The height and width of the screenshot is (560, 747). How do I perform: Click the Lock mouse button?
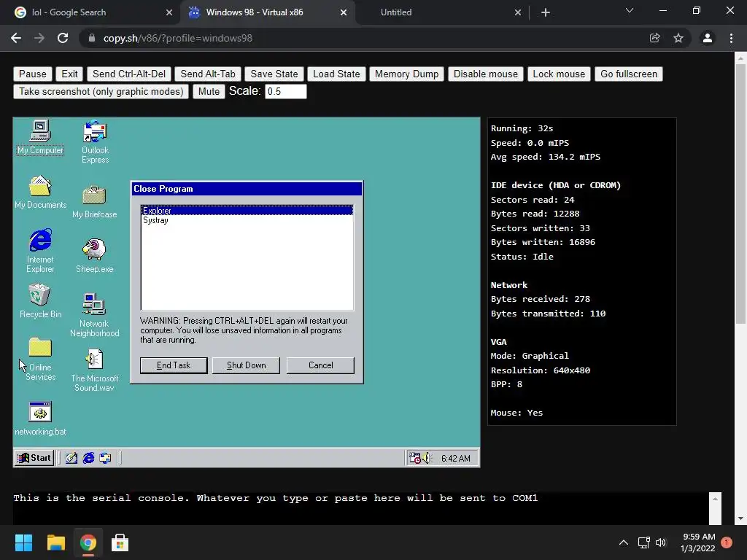click(x=559, y=74)
